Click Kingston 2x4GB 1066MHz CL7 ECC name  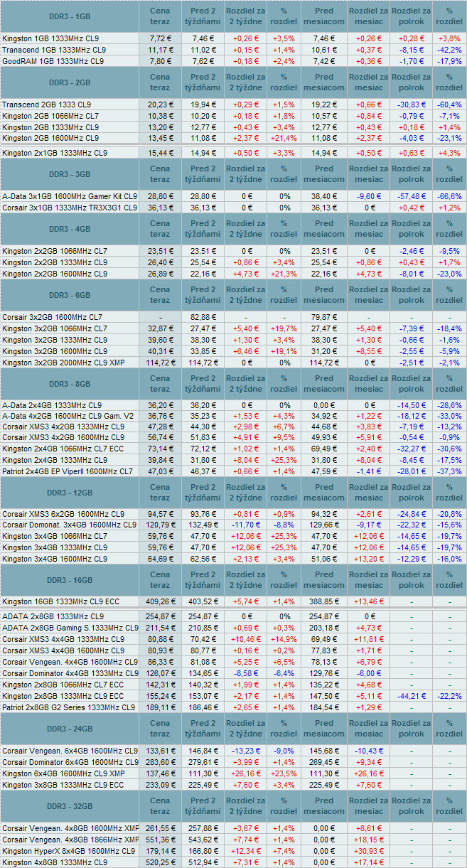63,449
